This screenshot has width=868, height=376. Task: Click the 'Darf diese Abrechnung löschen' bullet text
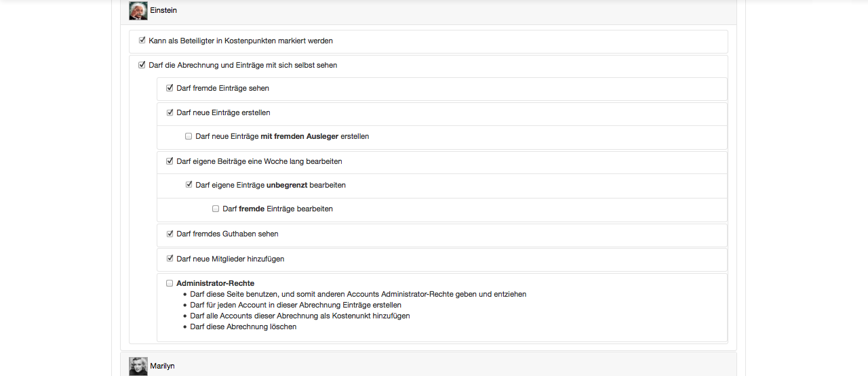243,327
